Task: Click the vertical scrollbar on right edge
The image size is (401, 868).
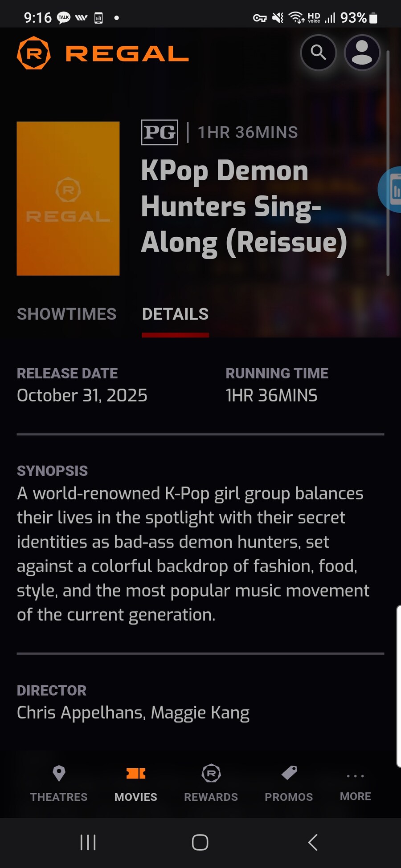Action: pyautogui.click(x=388, y=163)
